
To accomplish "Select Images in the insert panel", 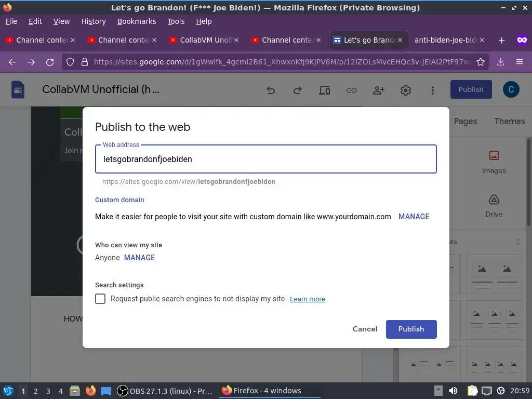I will click(x=494, y=162).
